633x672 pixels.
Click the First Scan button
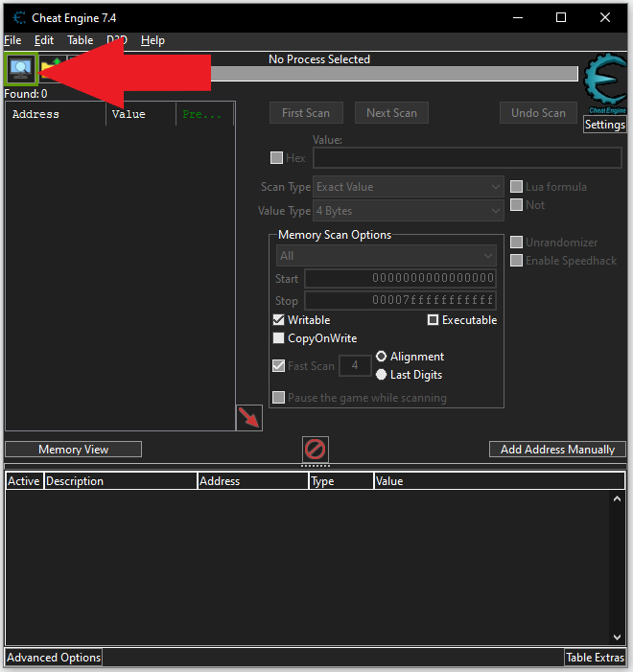click(306, 113)
